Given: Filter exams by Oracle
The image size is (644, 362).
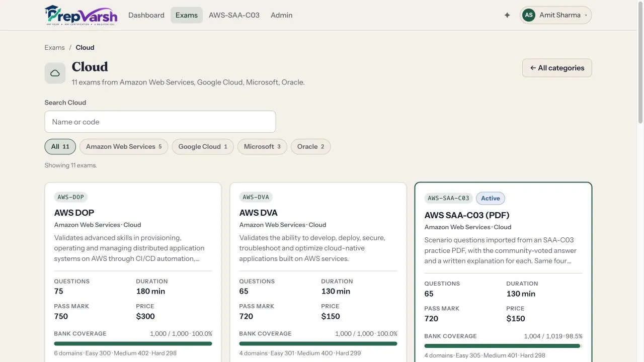Looking at the screenshot, I should 310,147.
